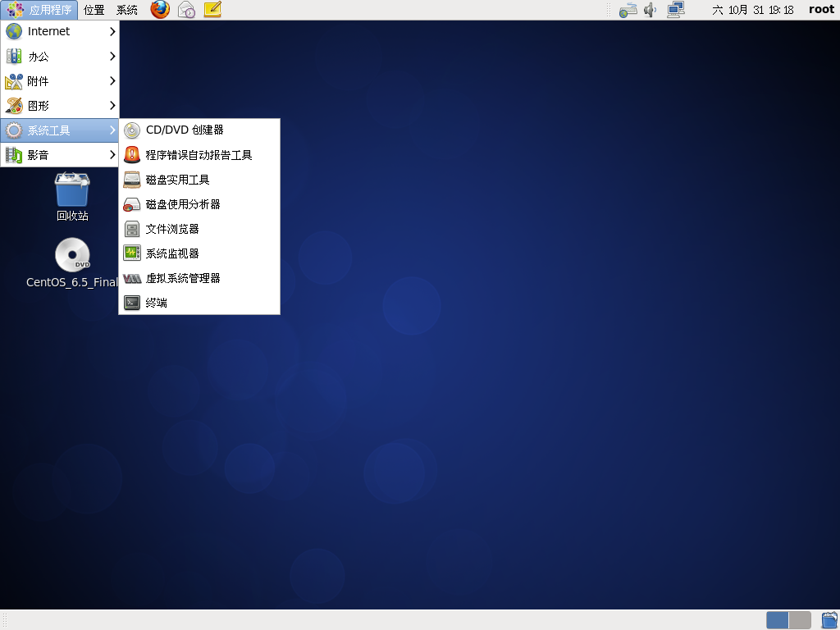Click the 系统工具 gear icon
Viewport: 840px width, 630px height.
[14, 130]
